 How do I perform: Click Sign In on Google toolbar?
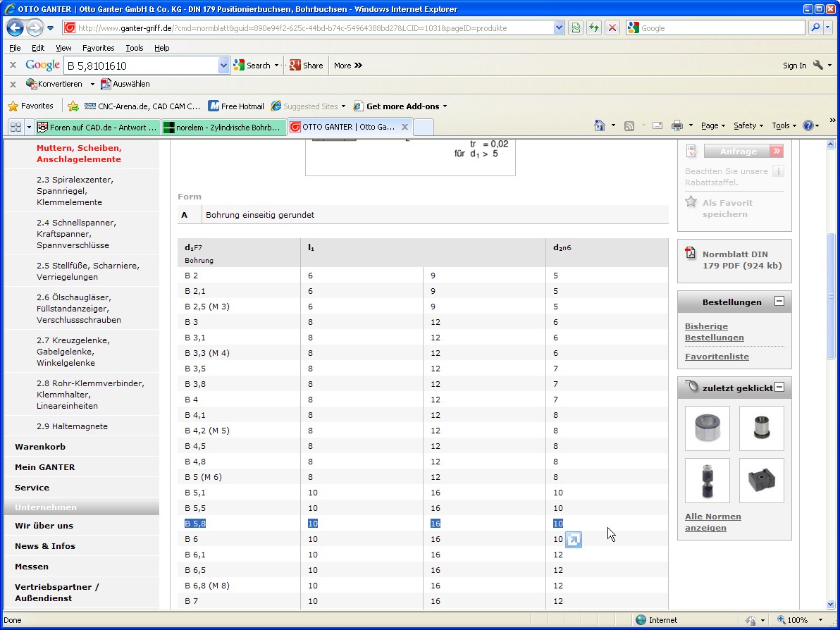tap(794, 66)
